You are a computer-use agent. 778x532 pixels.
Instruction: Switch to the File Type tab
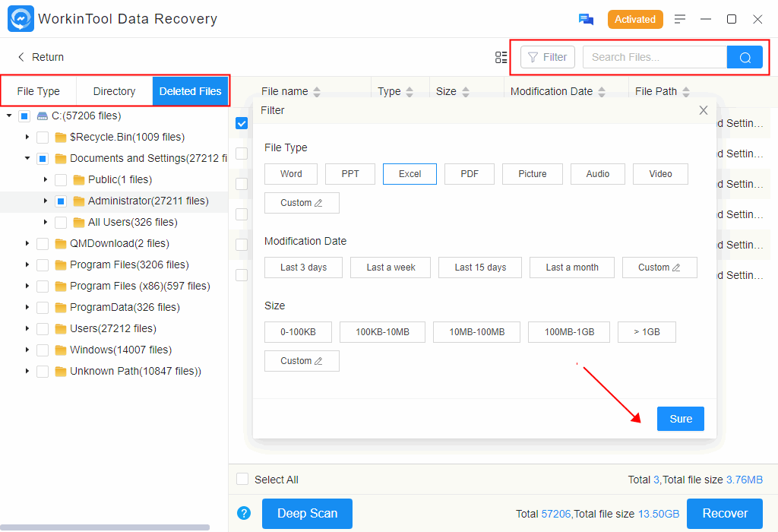[x=38, y=91]
